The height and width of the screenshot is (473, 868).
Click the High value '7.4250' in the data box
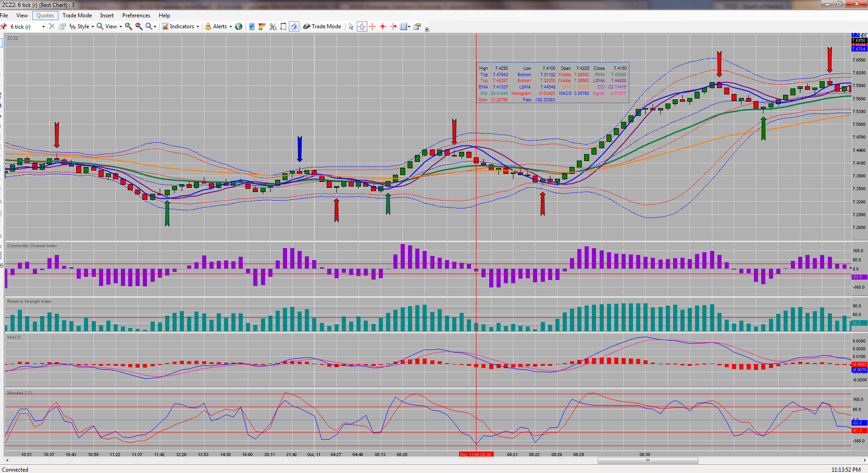coord(502,68)
